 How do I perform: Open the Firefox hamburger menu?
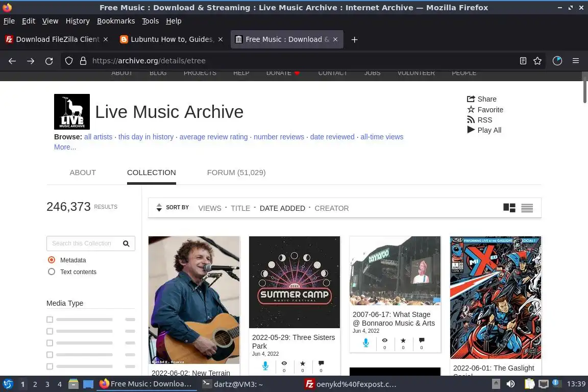[x=576, y=61]
